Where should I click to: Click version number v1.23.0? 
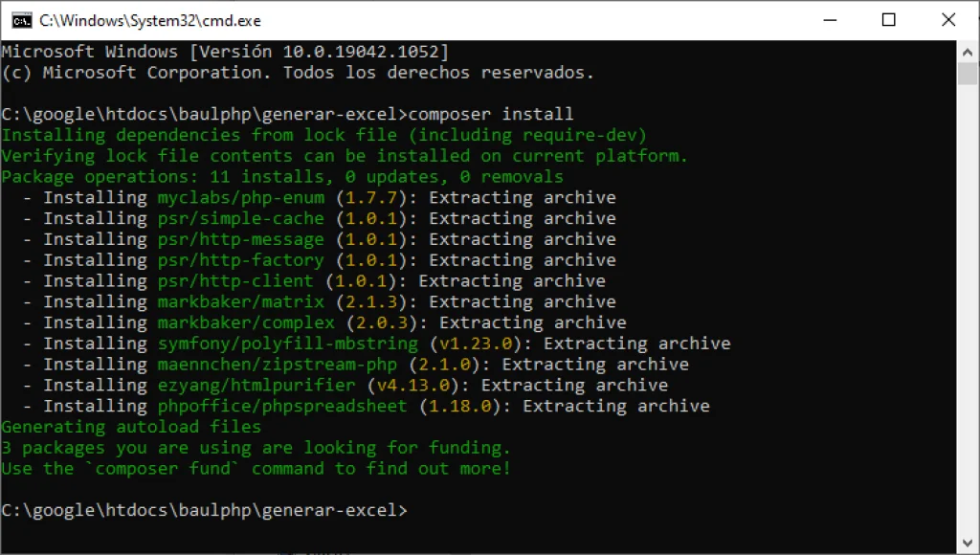click(476, 344)
